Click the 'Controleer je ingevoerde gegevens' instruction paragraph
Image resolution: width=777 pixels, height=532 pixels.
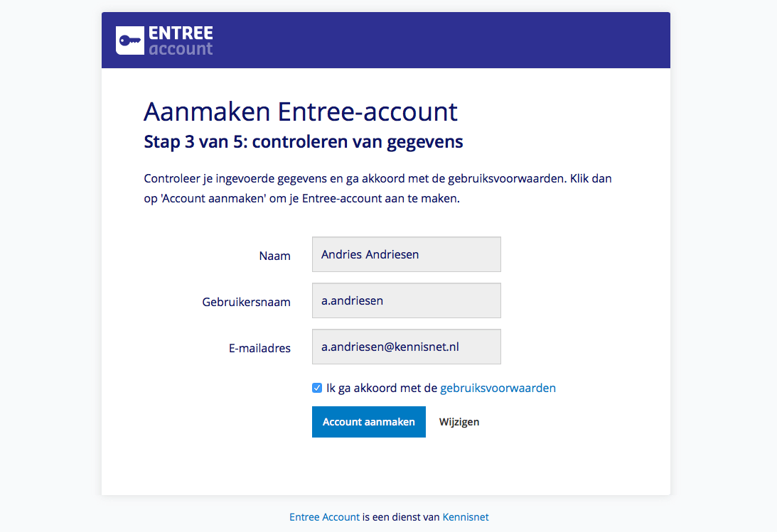pos(377,188)
